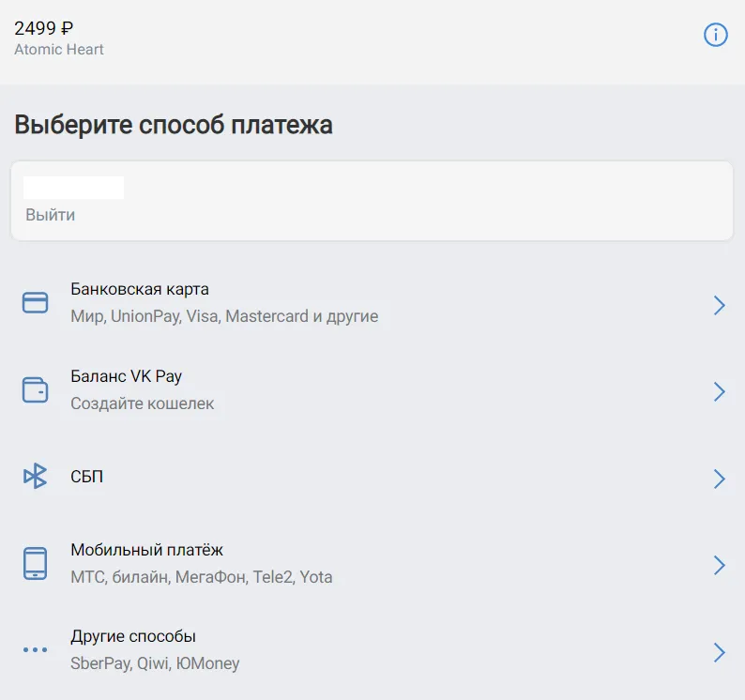This screenshot has height=700, width=745.
Task: Click the bank card icon
Action: click(35, 303)
